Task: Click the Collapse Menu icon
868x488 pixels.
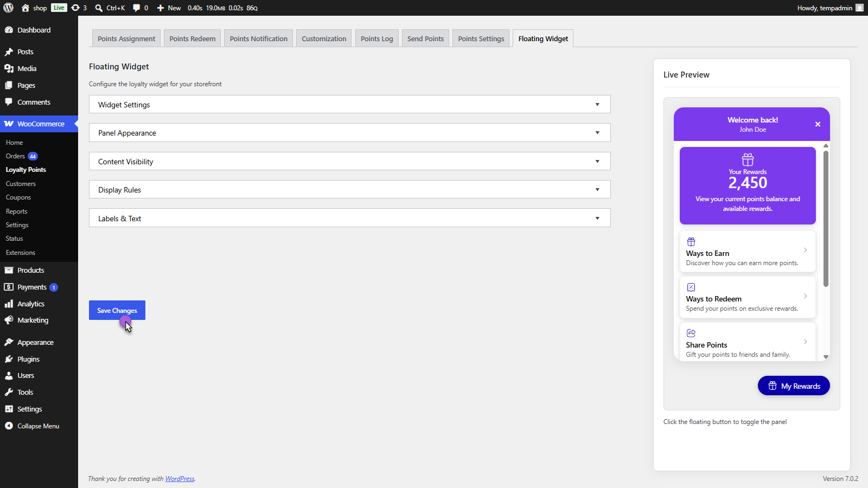Action: pyautogui.click(x=9, y=426)
